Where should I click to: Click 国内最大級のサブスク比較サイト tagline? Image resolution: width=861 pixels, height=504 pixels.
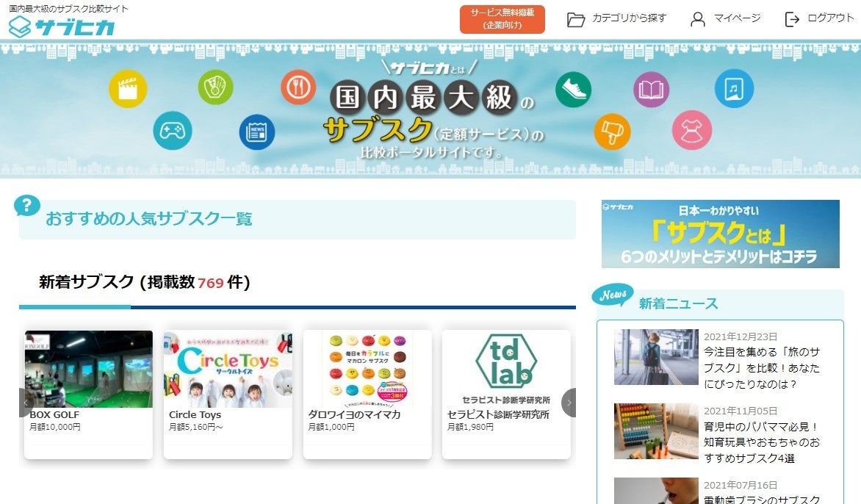tap(68, 8)
